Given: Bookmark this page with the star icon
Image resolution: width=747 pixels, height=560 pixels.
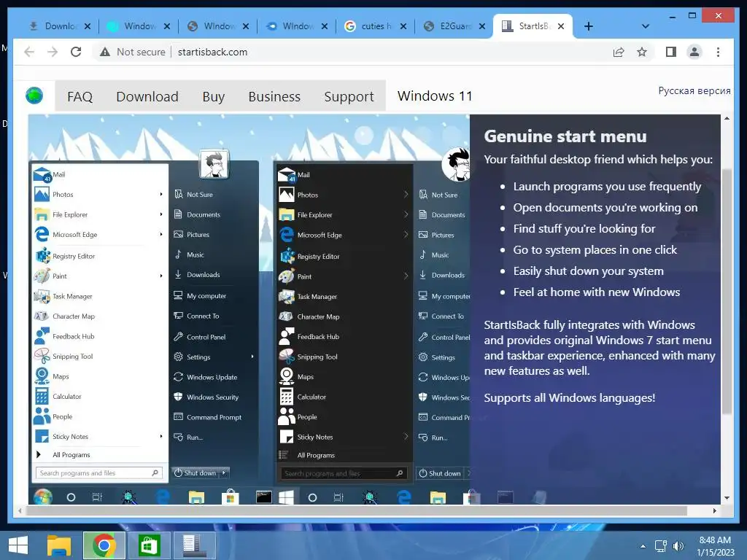Looking at the screenshot, I should pos(642,52).
